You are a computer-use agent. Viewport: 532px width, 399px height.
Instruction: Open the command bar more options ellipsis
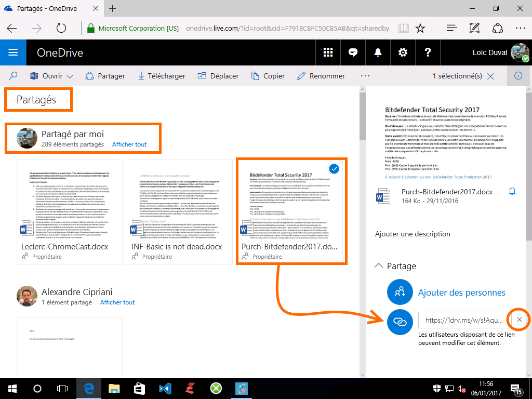click(365, 76)
